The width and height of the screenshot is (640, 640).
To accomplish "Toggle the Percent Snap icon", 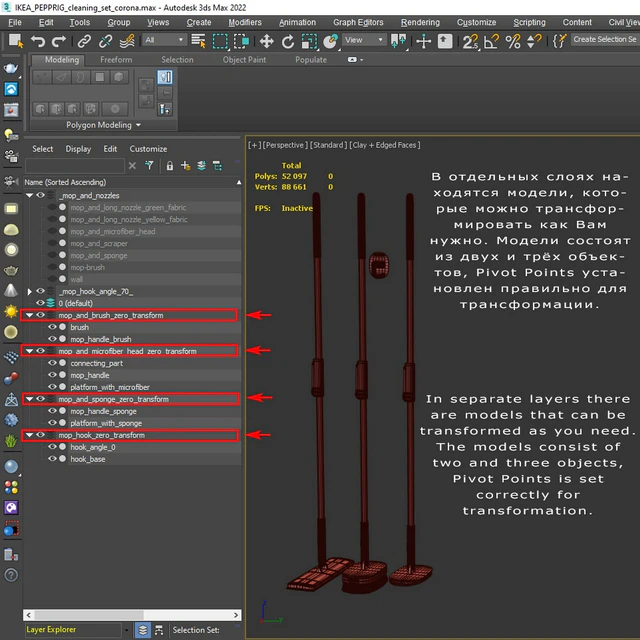I will point(513,41).
